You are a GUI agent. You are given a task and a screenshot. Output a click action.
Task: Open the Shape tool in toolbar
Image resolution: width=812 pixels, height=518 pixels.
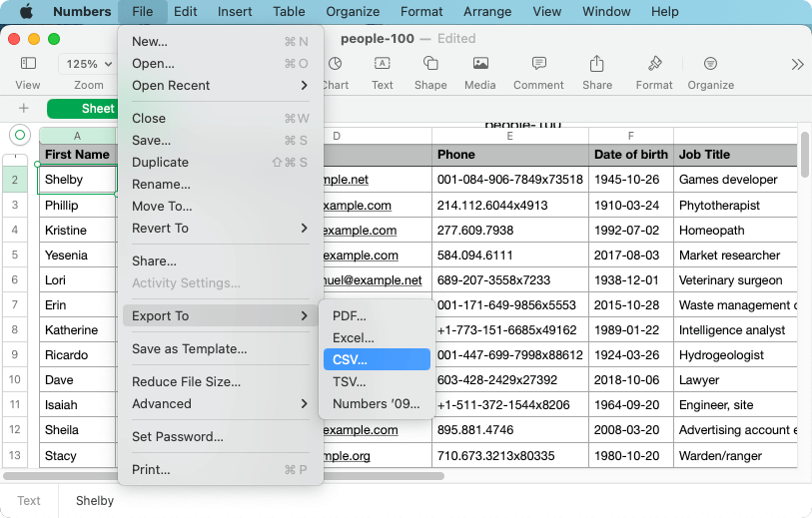(x=430, y=64)
